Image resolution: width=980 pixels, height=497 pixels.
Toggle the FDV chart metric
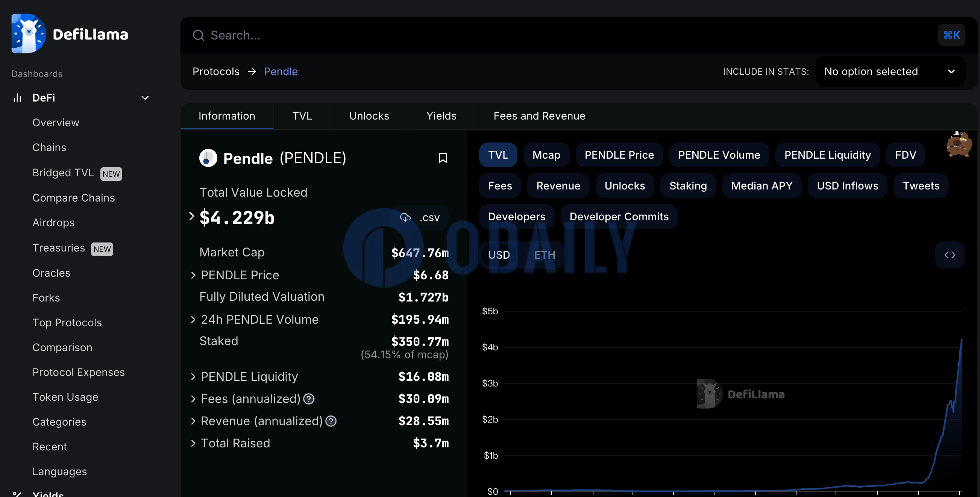click(906, 155)
